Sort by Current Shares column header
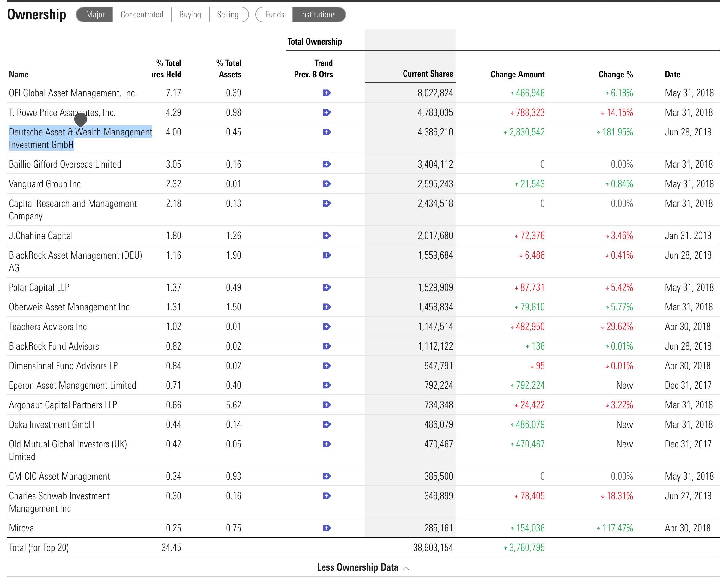The width and height of the screenshot is (723, 588). point(428,74)
